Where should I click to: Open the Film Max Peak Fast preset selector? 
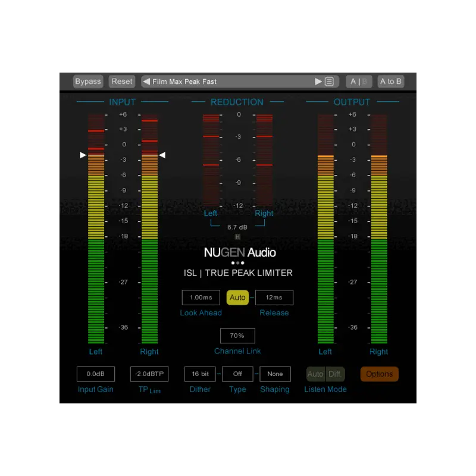[x=240, y=82]
